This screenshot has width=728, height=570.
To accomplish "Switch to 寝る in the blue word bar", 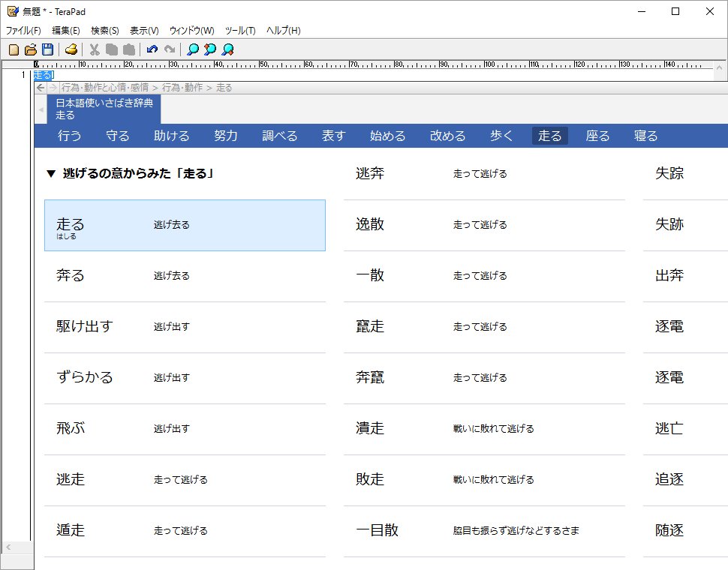I will (646, 136).
